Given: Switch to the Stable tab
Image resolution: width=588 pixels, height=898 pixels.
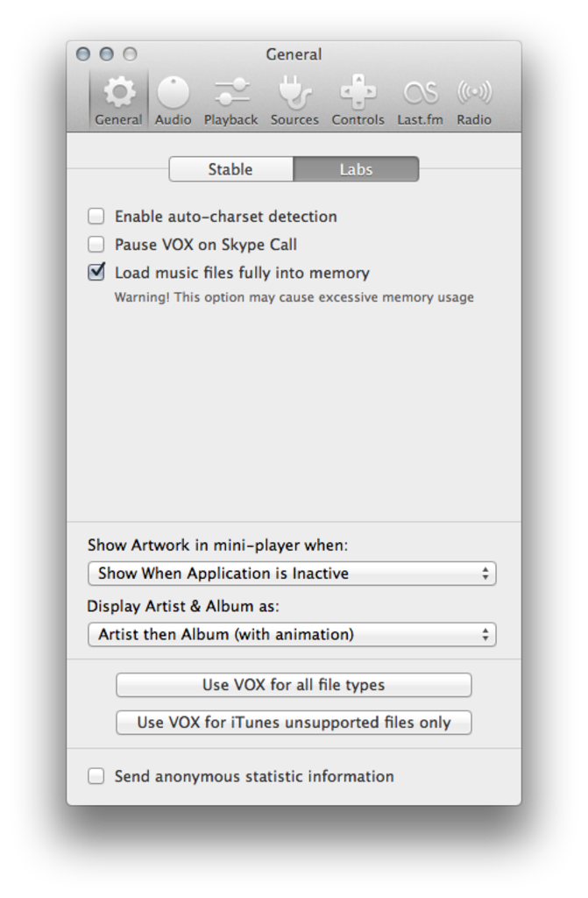Looking at the screenshot, I should pyautogui.click(x=230, y=169).
